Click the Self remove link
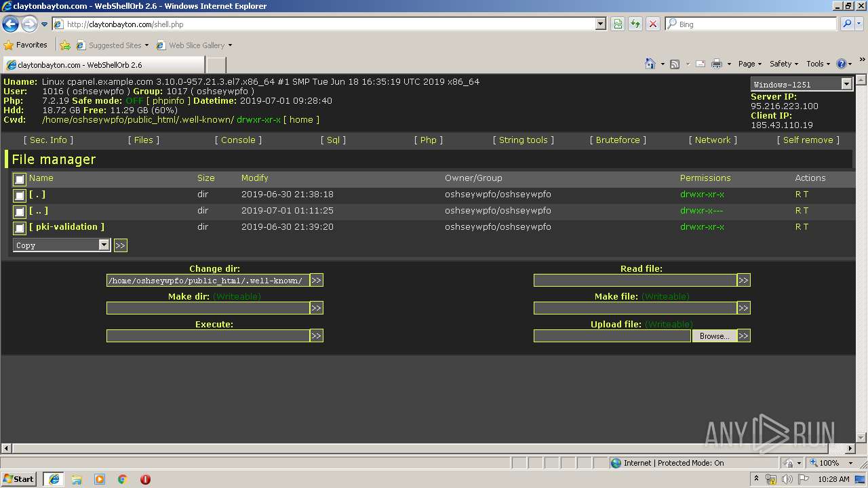Screen dimensions: 868x488 (808, 140)
